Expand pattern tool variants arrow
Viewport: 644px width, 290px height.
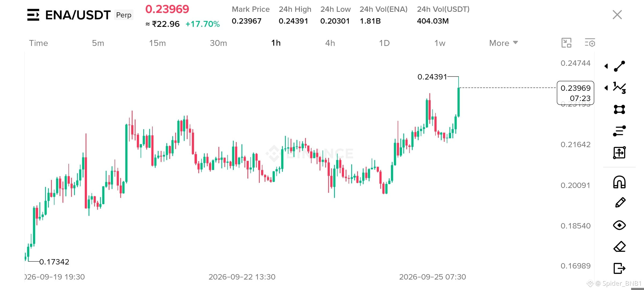click(606, 88)
